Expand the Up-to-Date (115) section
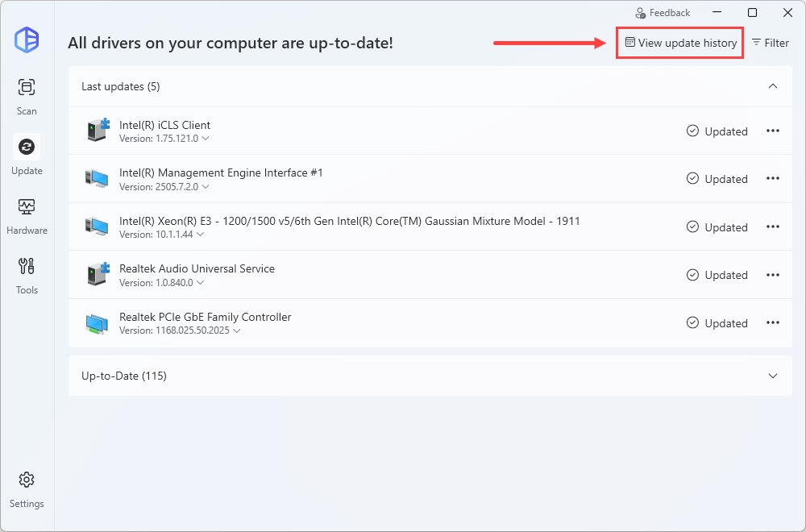 click(x=772, y=376)
